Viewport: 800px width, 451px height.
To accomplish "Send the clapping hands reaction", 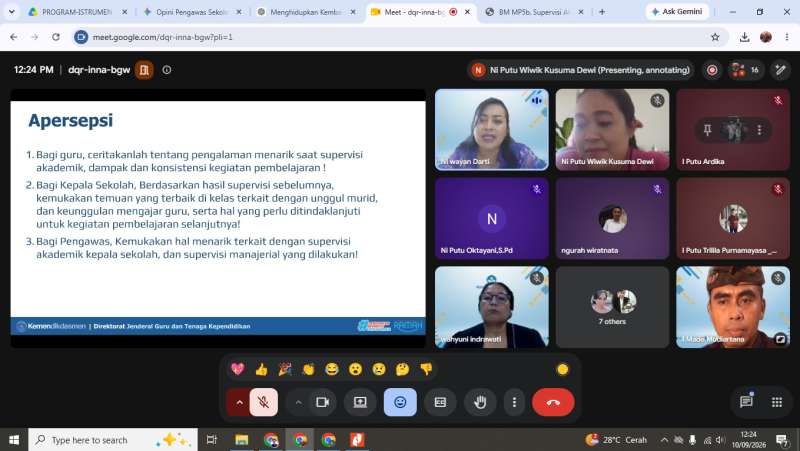I will click(308, 369).
